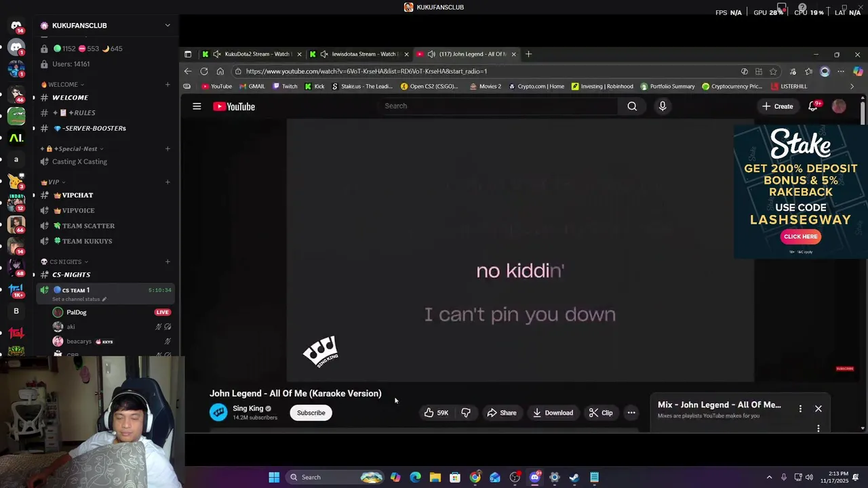Screen dimensions: 868x488
Task: Open the Portfolio Summary bookmark
Action: pyautogui.click(x=667, y=86)
